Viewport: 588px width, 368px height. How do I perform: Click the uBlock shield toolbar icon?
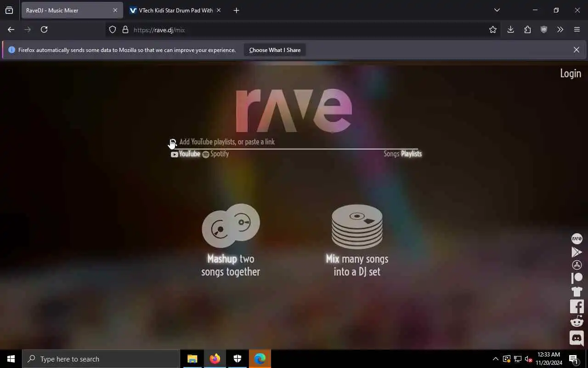(x=544, y=29)
